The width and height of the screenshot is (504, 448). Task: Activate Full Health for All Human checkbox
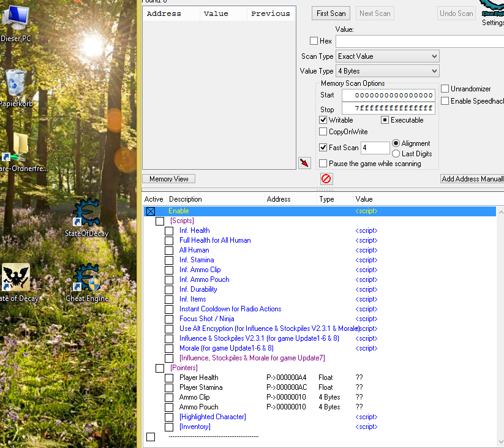click(x=169, y=241)
